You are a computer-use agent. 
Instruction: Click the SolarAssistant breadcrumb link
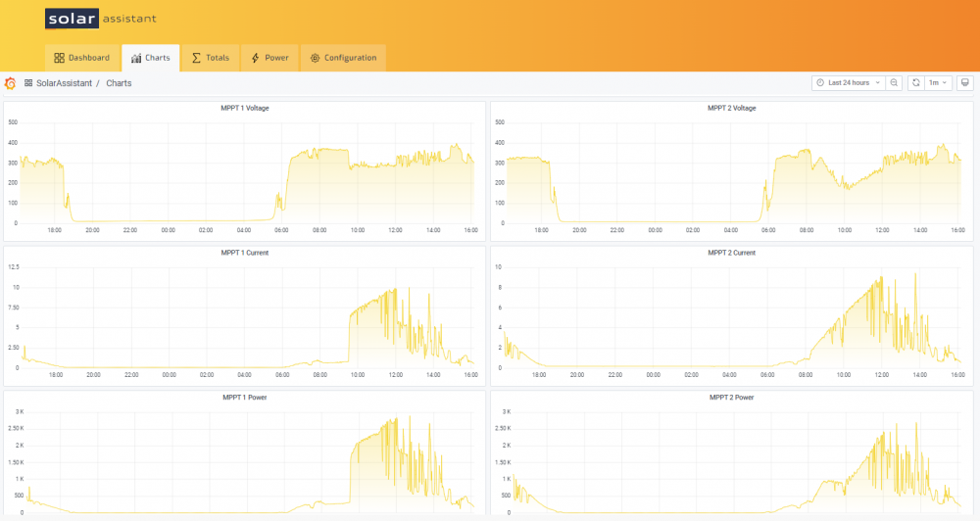64,83
